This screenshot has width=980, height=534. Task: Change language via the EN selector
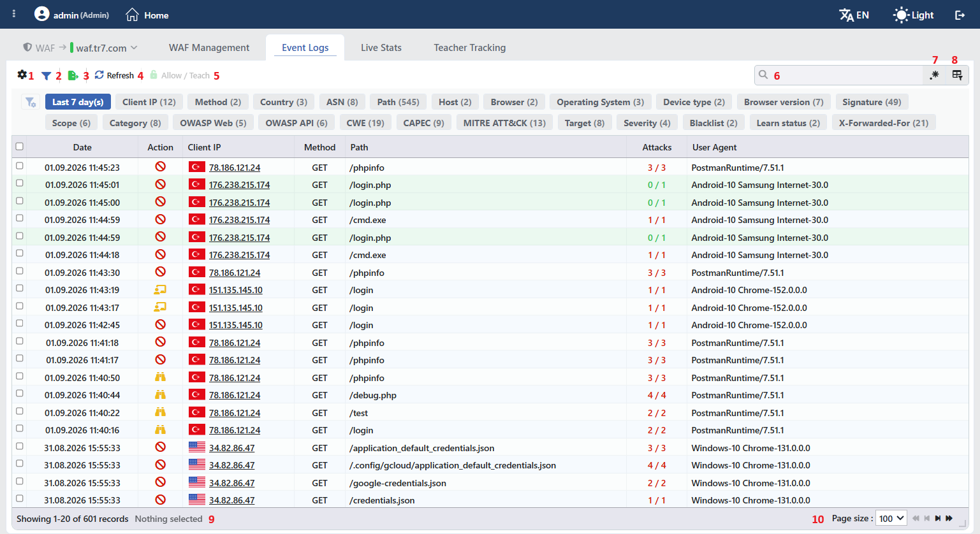tap(854, 15)
